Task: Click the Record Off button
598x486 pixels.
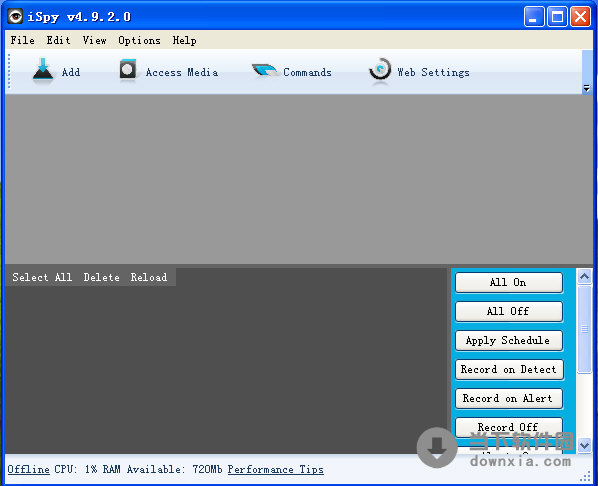Action: [509, 427]
